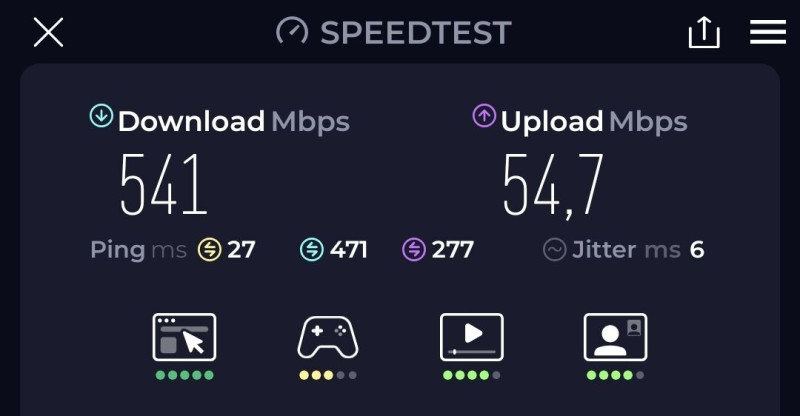
Task: Tap the download arrow icon
Action: [x=101, y=115]
